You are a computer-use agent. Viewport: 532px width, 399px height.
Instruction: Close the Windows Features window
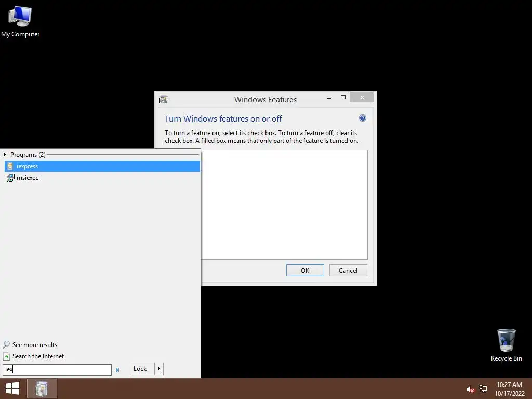coord(362,98)
